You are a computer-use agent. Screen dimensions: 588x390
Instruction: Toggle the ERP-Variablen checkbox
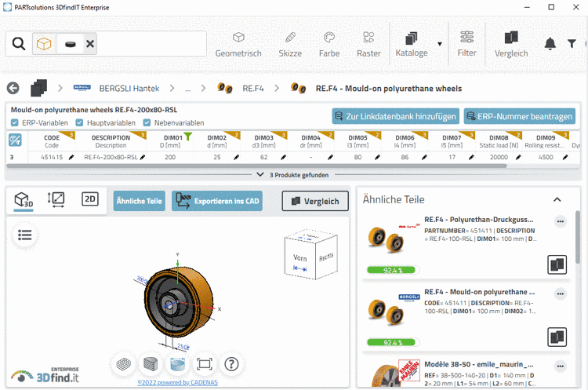pyautogui.click(x=15, y=122)
